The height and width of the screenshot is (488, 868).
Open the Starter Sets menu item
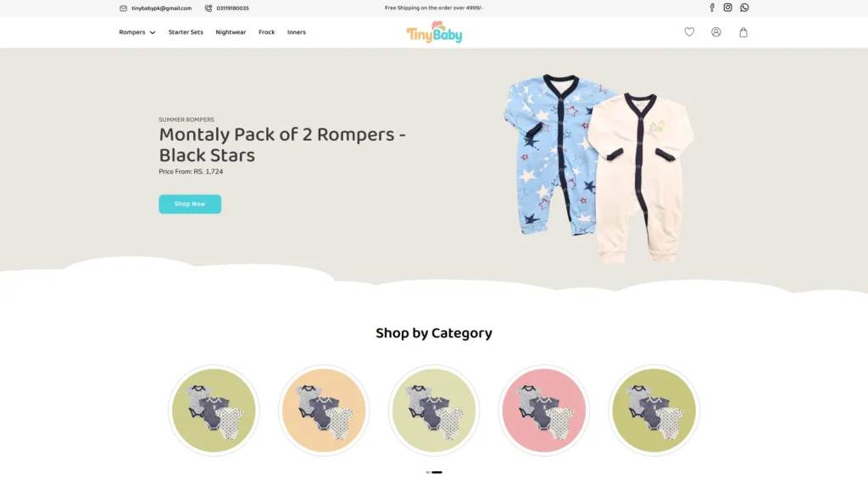click(x=186, y=32)
